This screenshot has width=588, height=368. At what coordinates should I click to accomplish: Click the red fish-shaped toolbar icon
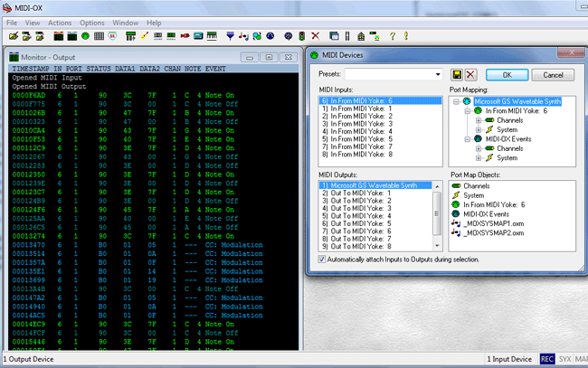point(185,36)
